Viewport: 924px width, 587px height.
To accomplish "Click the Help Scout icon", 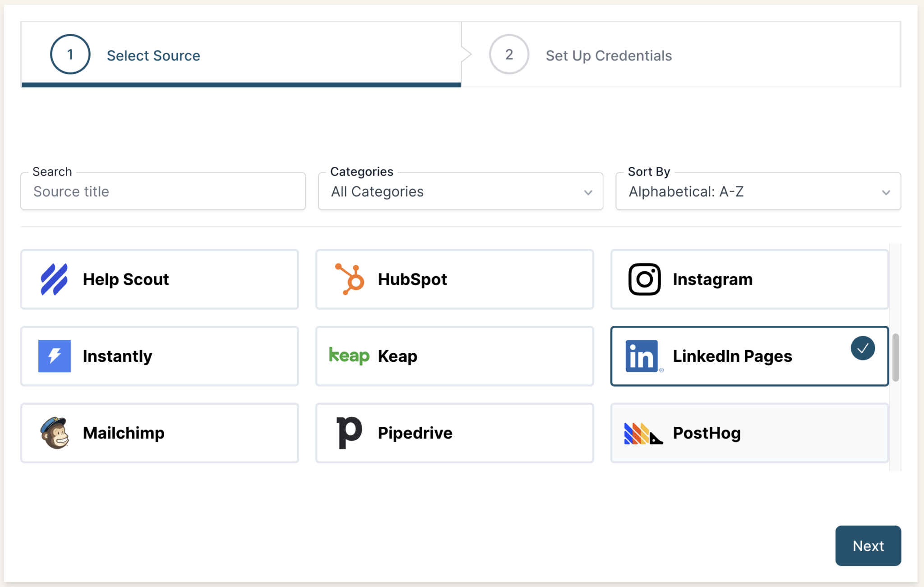I will coord(55,279).
